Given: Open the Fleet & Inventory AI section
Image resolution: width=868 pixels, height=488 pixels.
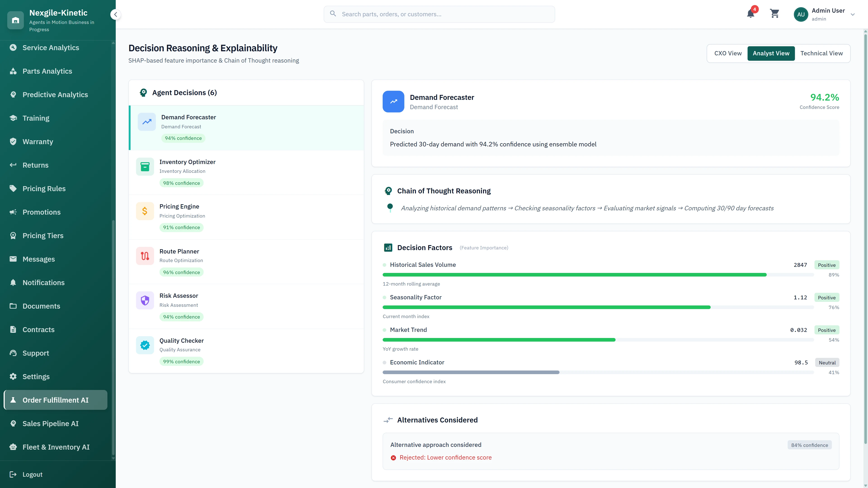Looking at the screenshot, I should click(x=56, y=447).
